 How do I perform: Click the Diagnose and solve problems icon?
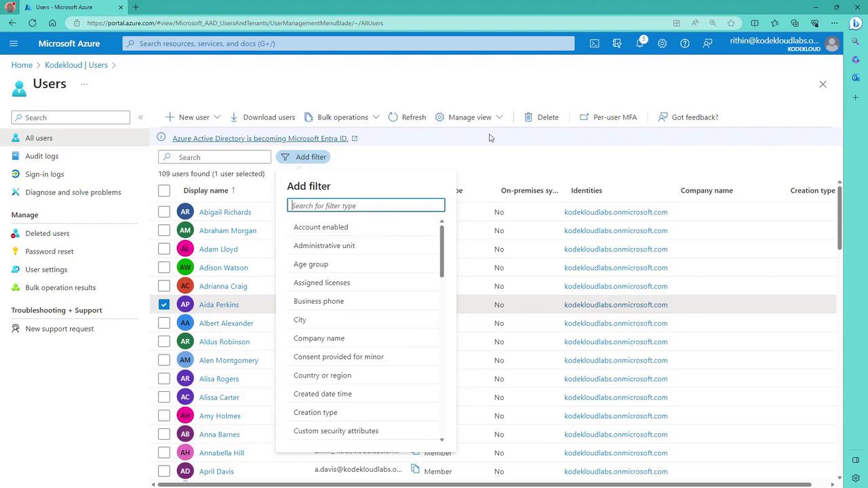(16, 192)
